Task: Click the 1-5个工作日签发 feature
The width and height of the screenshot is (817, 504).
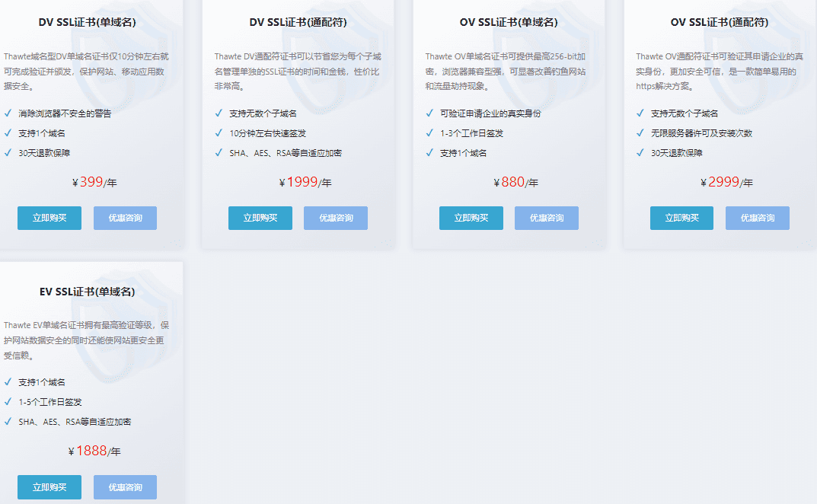Action: pos(50,403)
